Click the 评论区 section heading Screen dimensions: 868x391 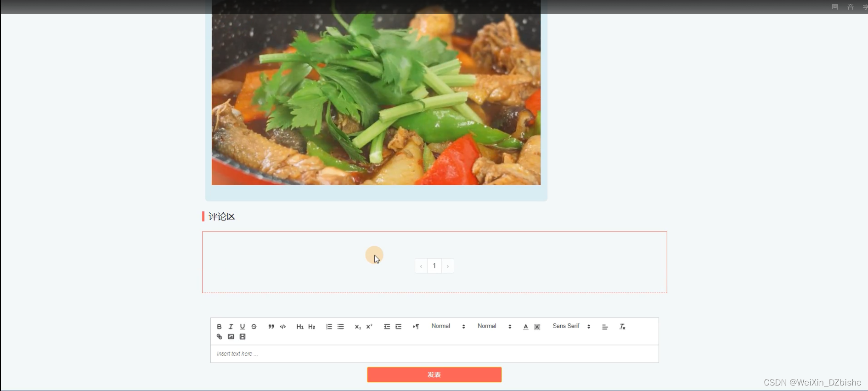coord(222,216)
